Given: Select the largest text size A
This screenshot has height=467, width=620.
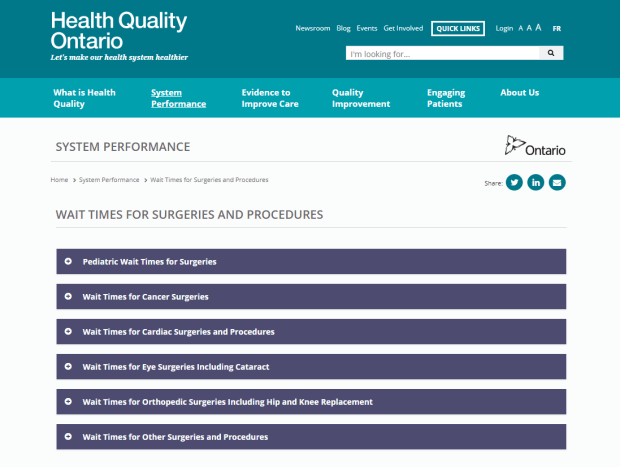Looking at the screenshot, I should click(x=538, y=28).
